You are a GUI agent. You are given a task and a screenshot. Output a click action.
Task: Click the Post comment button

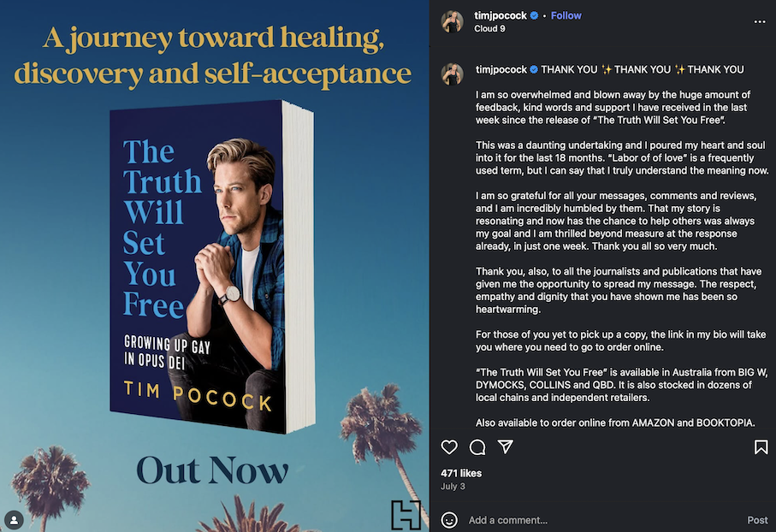757,520
